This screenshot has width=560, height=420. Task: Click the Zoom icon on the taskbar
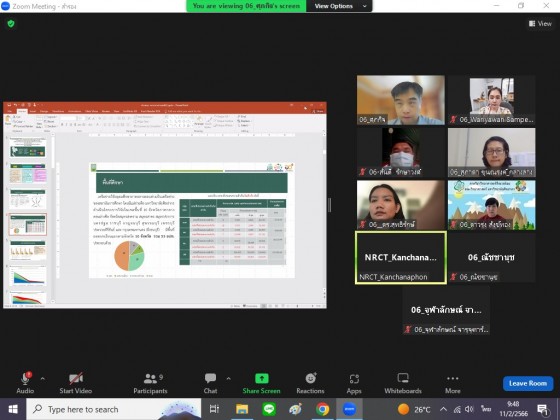(349, 409)
